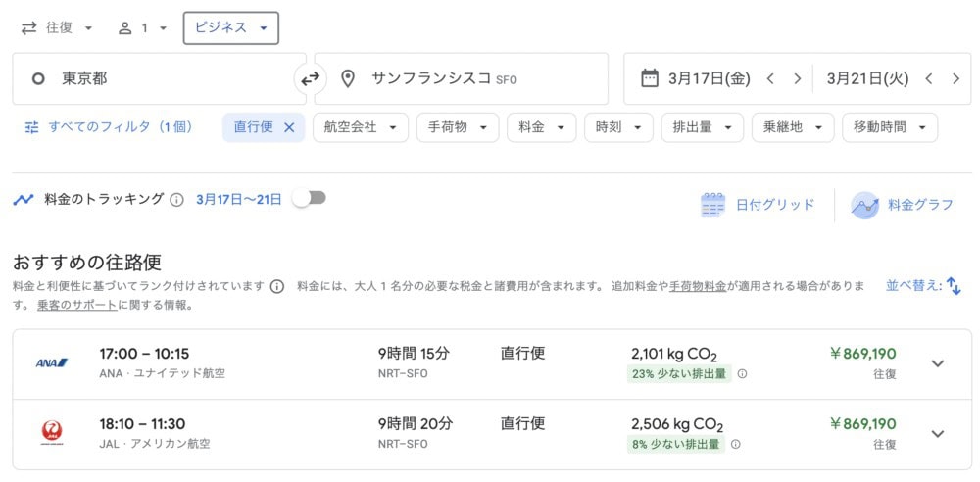
Task: Swap origin and destination with arrows icon
Action: pyautogui.click(x=310, y=78)
